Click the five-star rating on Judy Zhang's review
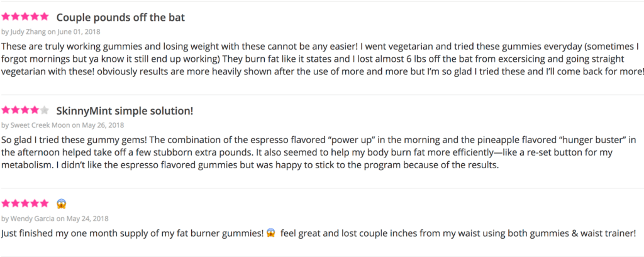Image resolution: width=644 pixels, height=257 pixels. click(x=25, y=17)
